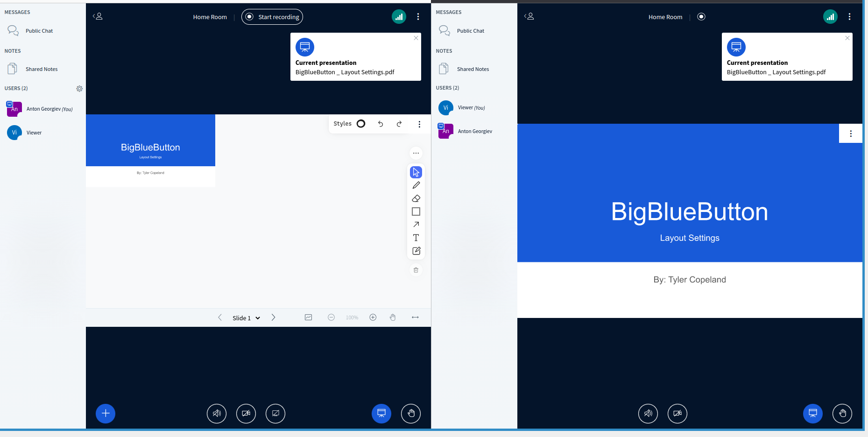This screenshot has height=437, width=868.
Task: Check the green connection status indicator
Action: [x=399, y=16]
